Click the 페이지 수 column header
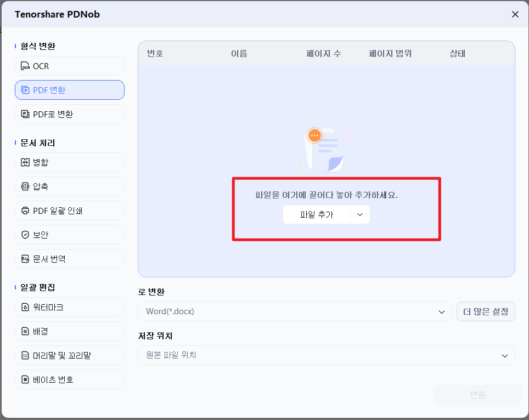Screen dimensions: 529x420 click(x=324, y=54)
